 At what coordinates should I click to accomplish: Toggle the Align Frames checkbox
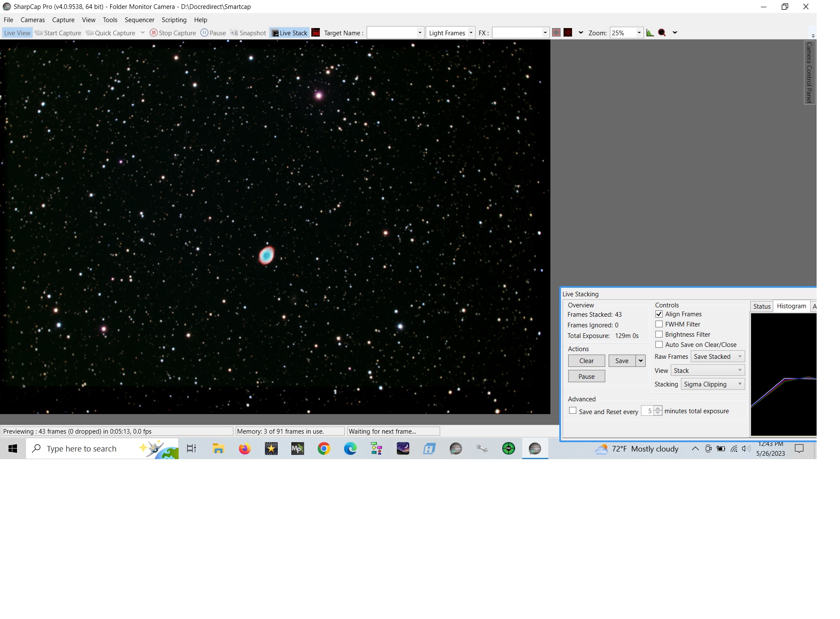(x=659, y=314)
